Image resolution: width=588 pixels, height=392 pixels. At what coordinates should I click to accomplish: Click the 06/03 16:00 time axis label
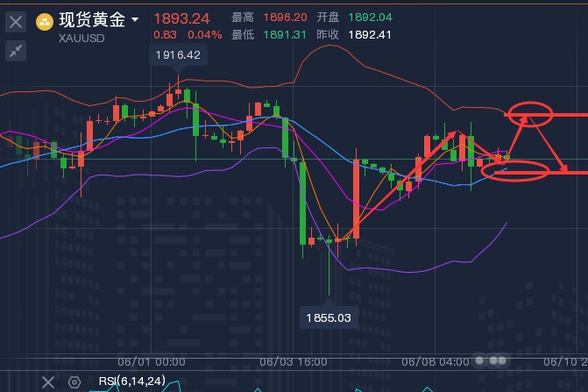point(294,361)
